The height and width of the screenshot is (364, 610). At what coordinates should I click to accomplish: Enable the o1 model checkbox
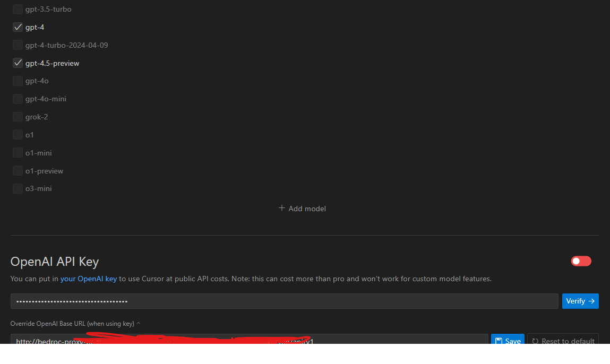(x=18, y=135)
